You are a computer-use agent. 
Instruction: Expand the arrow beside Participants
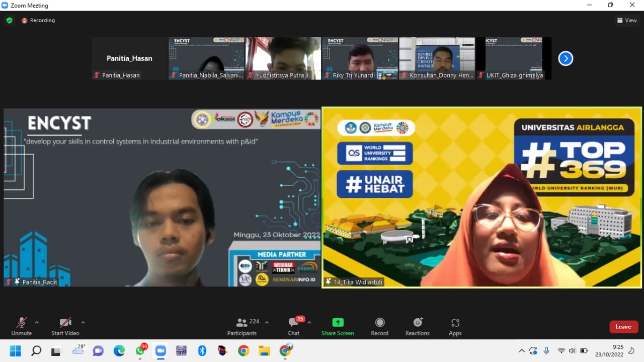267,322
